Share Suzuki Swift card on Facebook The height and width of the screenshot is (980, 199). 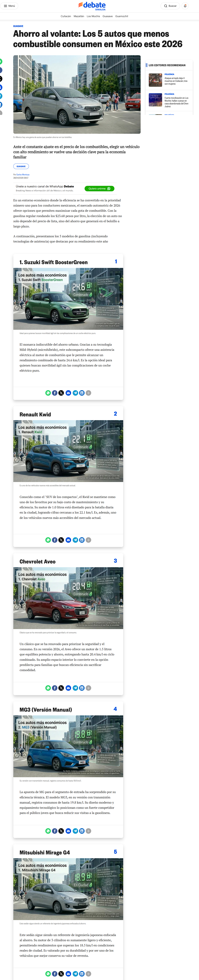55,393
